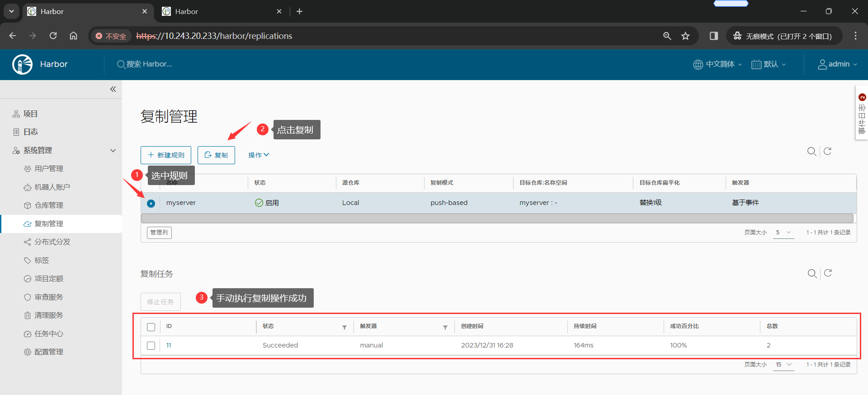Click the 无痕模式 incognito indicator

784,36
